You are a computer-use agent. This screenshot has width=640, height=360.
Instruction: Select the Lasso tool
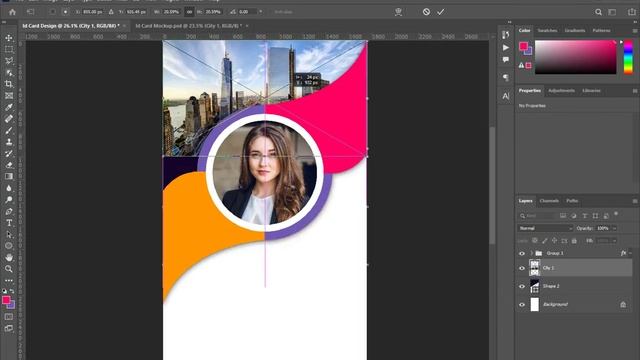[9, 61]
